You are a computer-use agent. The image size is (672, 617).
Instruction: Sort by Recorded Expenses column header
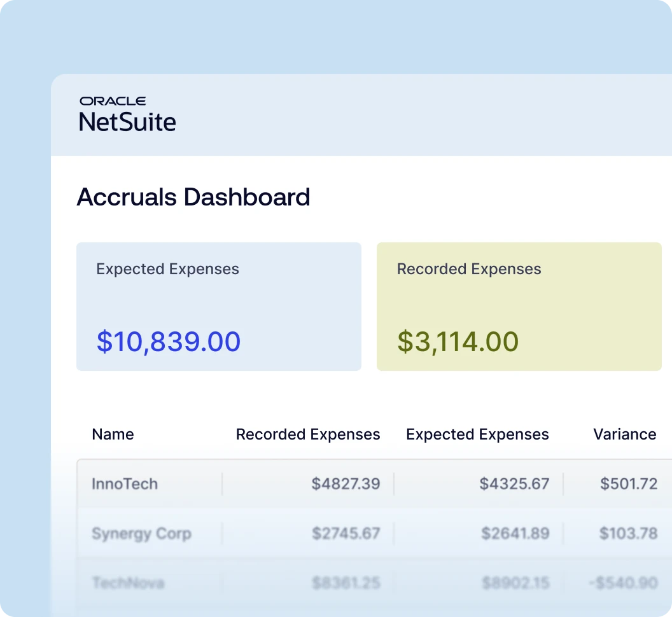(308, 434)
